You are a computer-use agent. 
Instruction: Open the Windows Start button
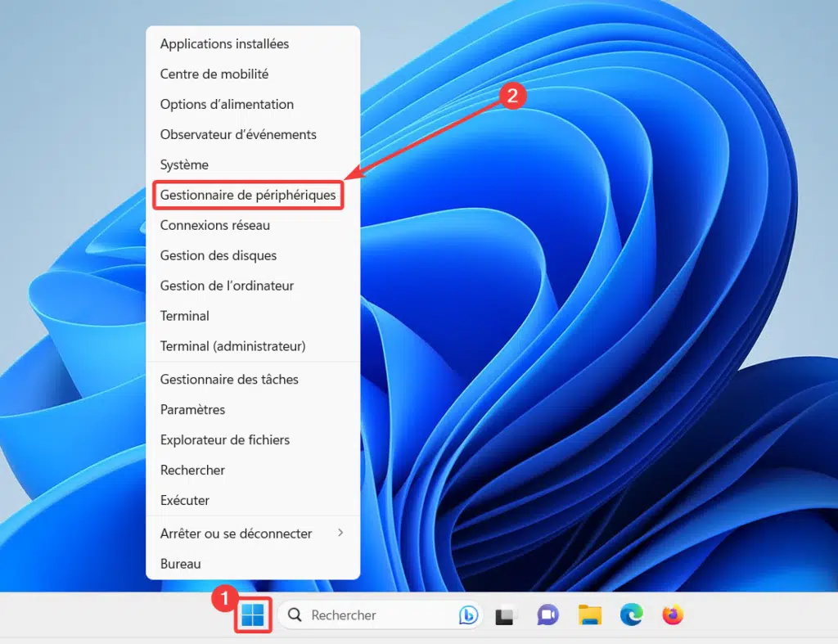pos(252,615)
